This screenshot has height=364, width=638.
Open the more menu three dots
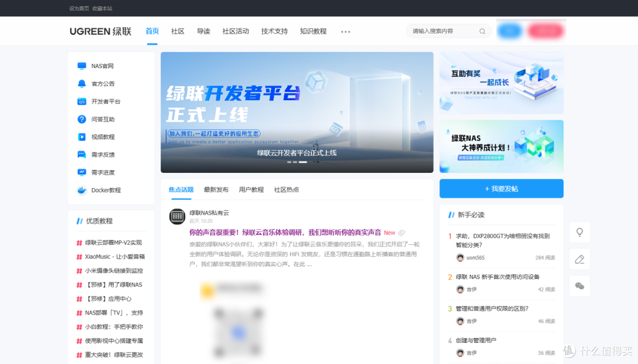(x=346, y=32)
